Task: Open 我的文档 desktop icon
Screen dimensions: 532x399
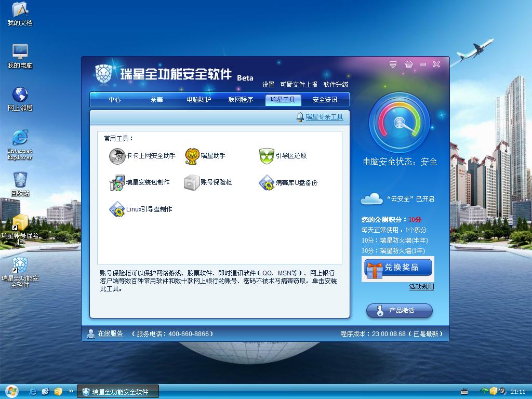Action: (x=20, y=14)
